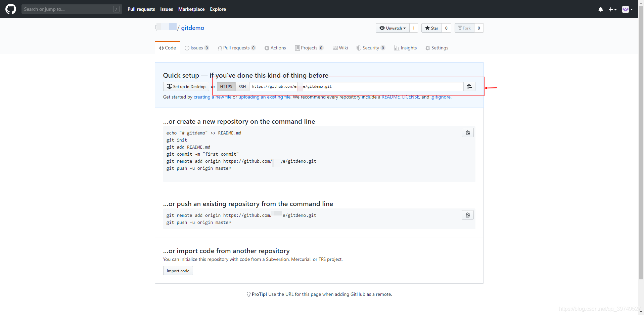
Task: Open the notifications bell
Action: (600, 9)
